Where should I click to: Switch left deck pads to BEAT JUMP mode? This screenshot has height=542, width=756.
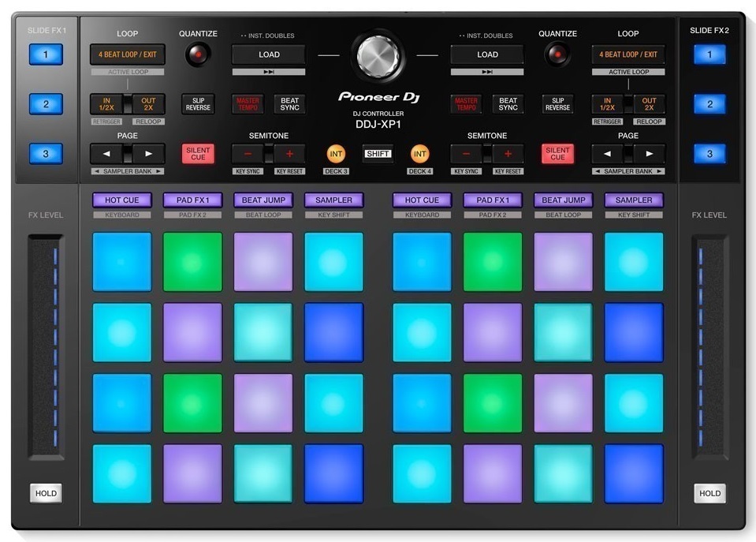point(263,200)
